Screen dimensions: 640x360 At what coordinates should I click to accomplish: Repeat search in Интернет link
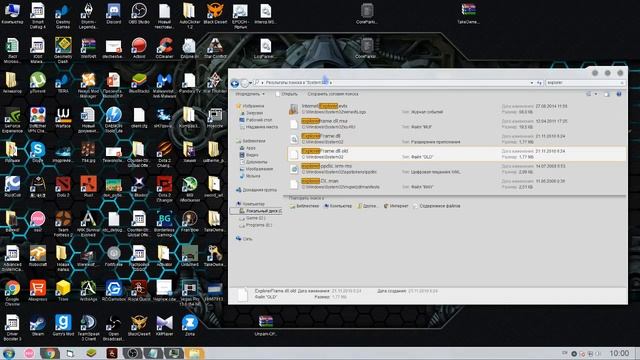396,206
